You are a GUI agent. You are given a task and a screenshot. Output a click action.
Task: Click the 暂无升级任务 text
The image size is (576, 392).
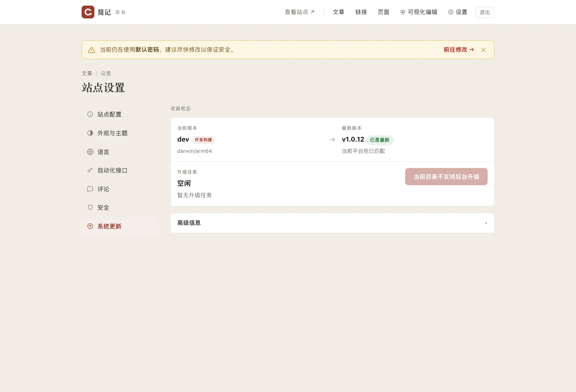pyautogui.click(x=194, y=195)
